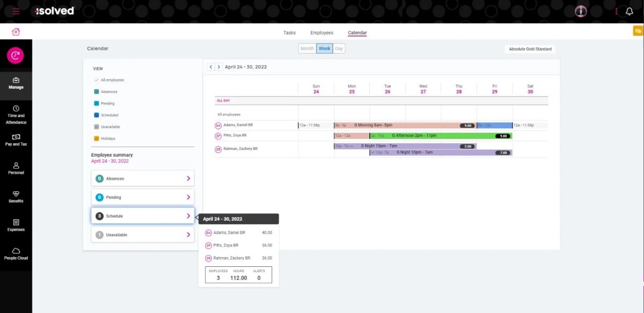Click the Absolute Gold Standard button
The height and width of the screenshot is (313, 644).
[x=530, y=49]
